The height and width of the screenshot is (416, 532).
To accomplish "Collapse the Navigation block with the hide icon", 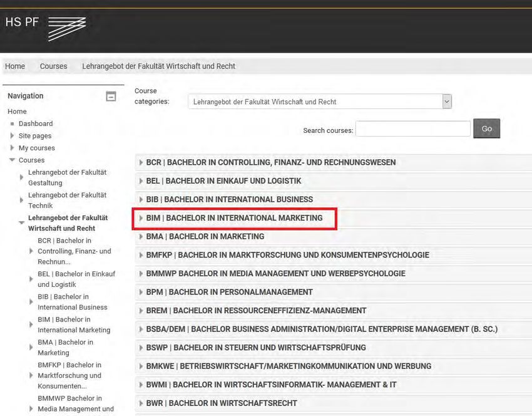I will click(x=111, y=96).
